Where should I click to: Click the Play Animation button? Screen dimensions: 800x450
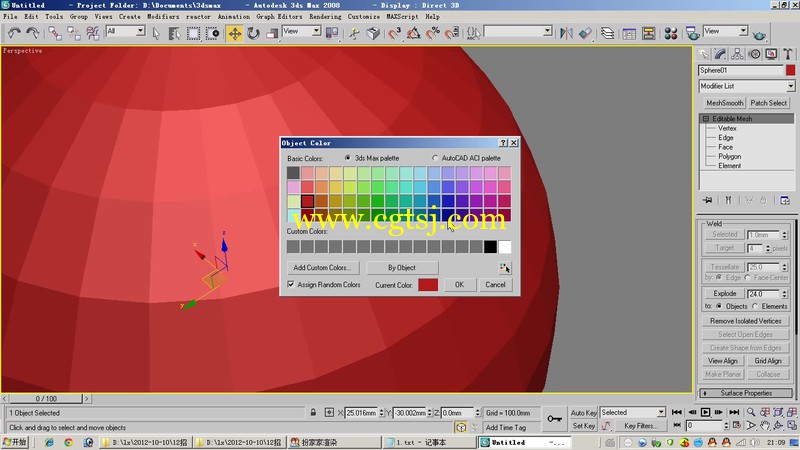[706, 412]
